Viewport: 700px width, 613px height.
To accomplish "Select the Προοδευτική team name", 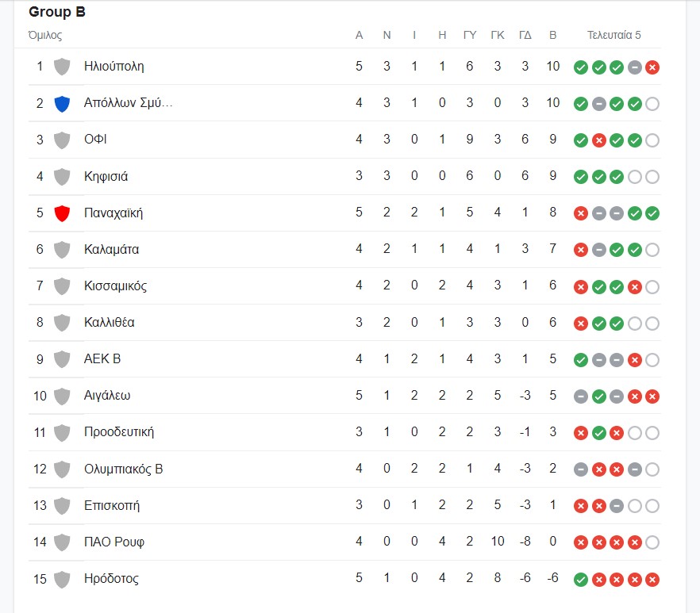I will point(119,432).
